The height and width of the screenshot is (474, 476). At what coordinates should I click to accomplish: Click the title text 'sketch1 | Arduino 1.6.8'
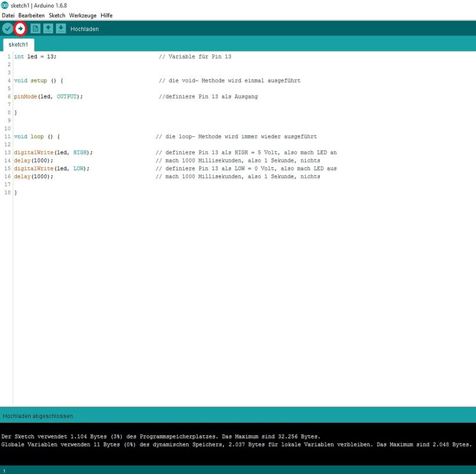tap(38, 5)
